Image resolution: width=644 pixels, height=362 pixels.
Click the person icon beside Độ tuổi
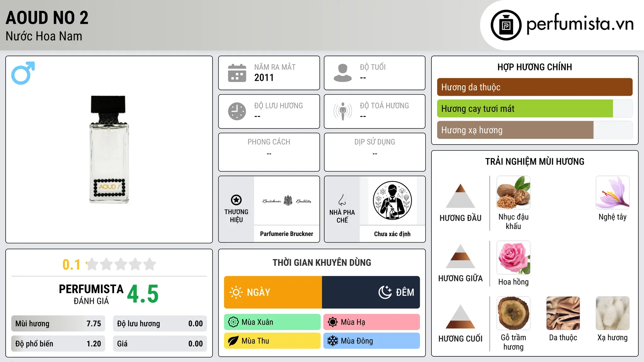[x=343, y=73]
